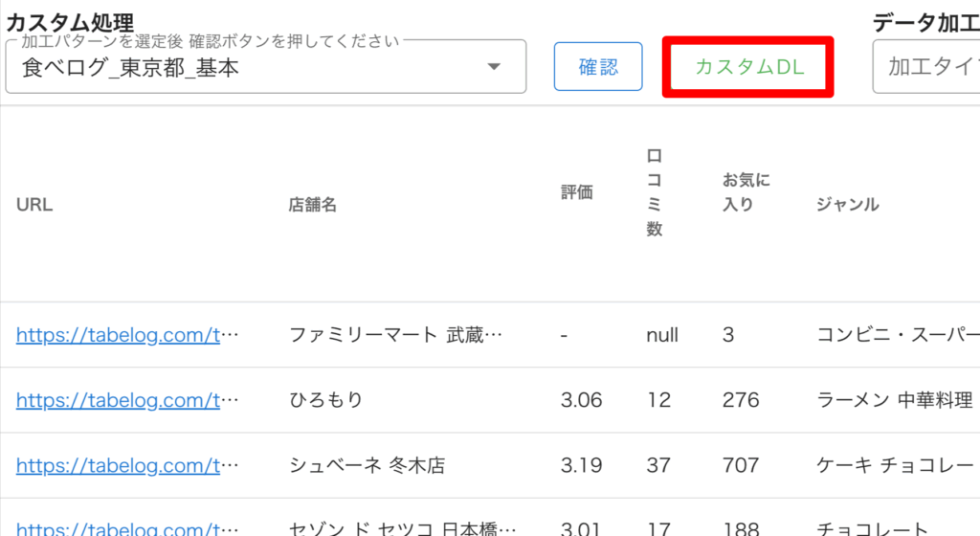Click the カスタムDL download button
Screen dimensions: 980x536
pyautogui.click(x=748, y=67)
